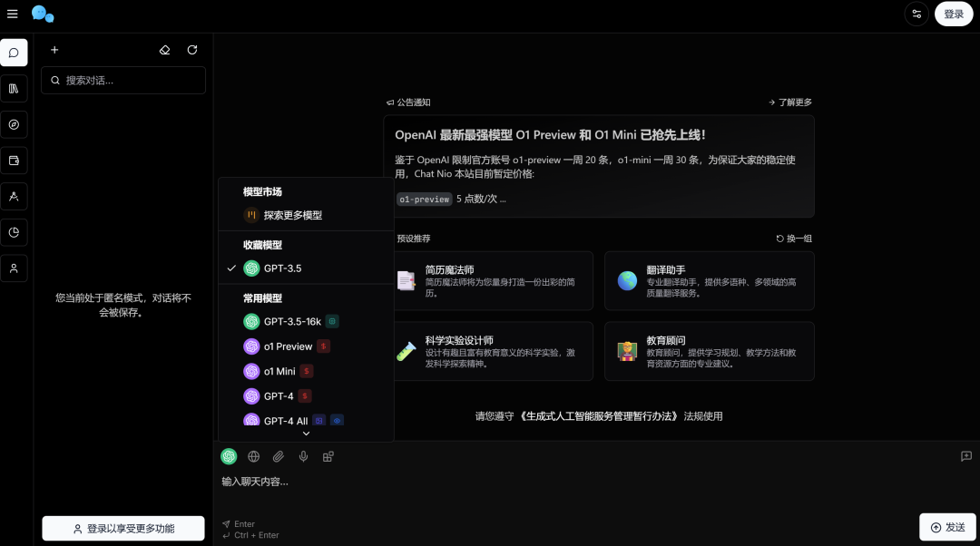The width and height of the screenshot is (980, 546).
Task: Collapse the sidebar with the hamburger icon
Action: coord(14,14)
